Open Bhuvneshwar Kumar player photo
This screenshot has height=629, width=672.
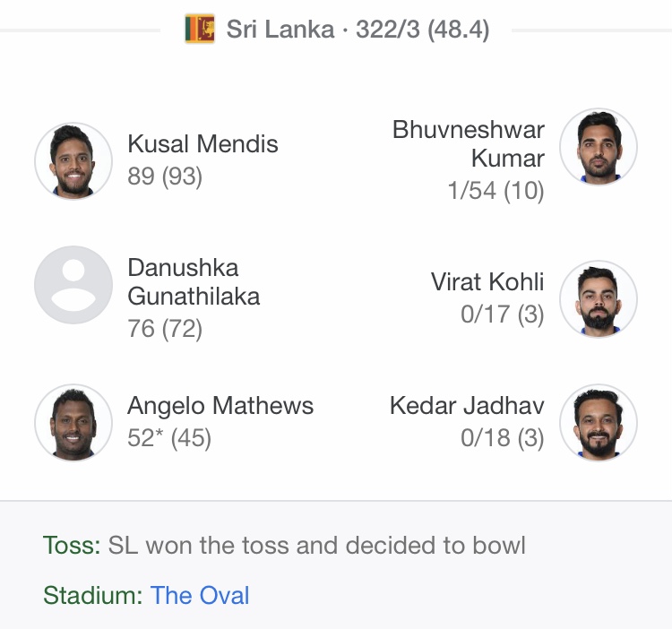click(599, 147)
